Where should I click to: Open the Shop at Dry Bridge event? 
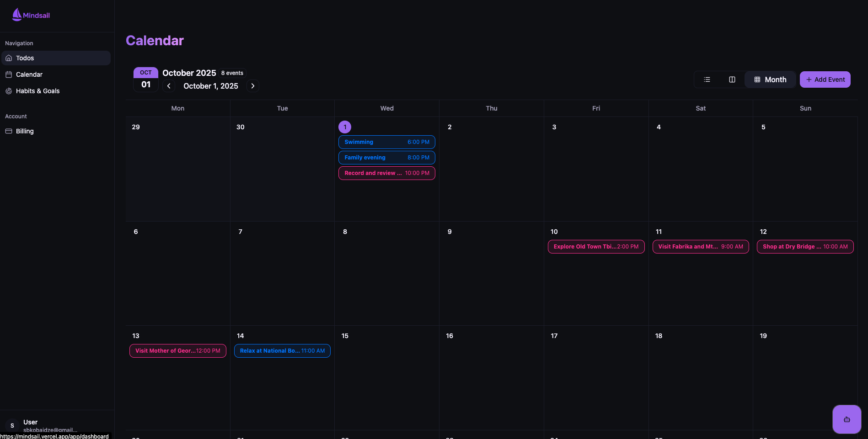pos(805,247)
